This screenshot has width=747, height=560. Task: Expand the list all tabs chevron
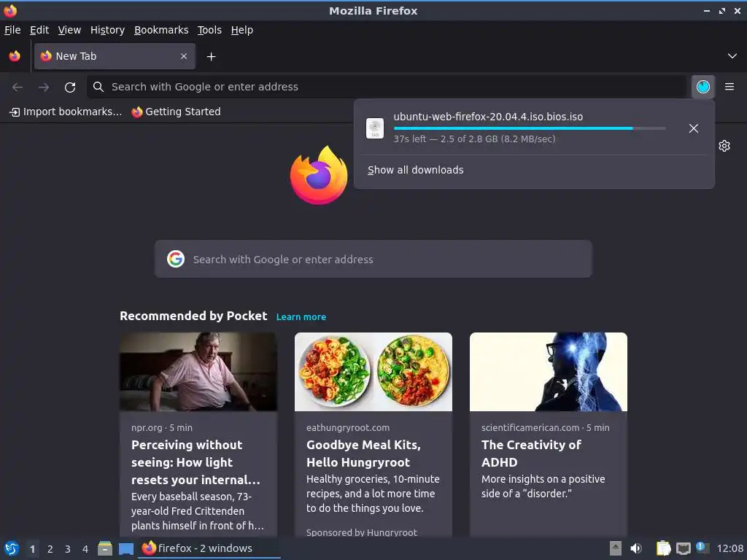(732, 56)
